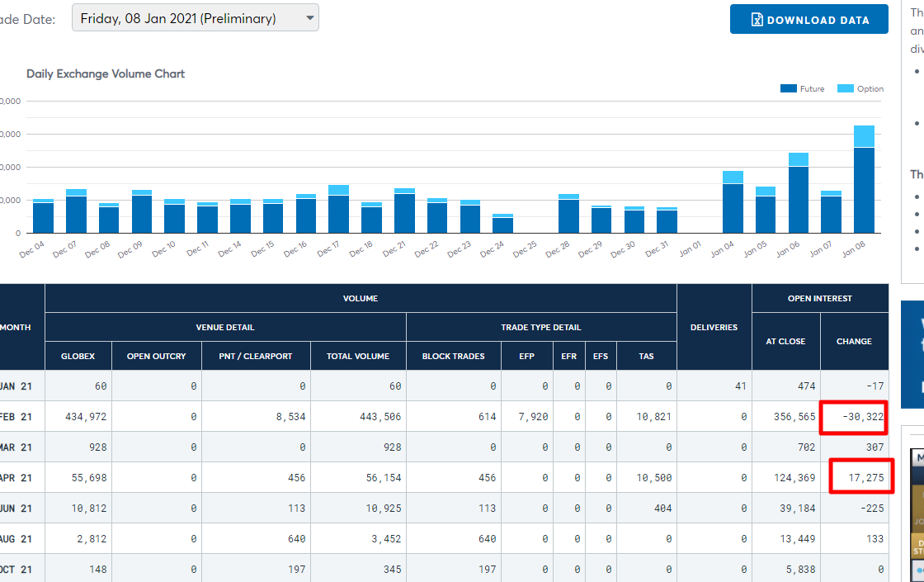Viewport: 924px width, 582px height.
Task: Click the Dec 17 chart bar
Action: pos(338,210)
